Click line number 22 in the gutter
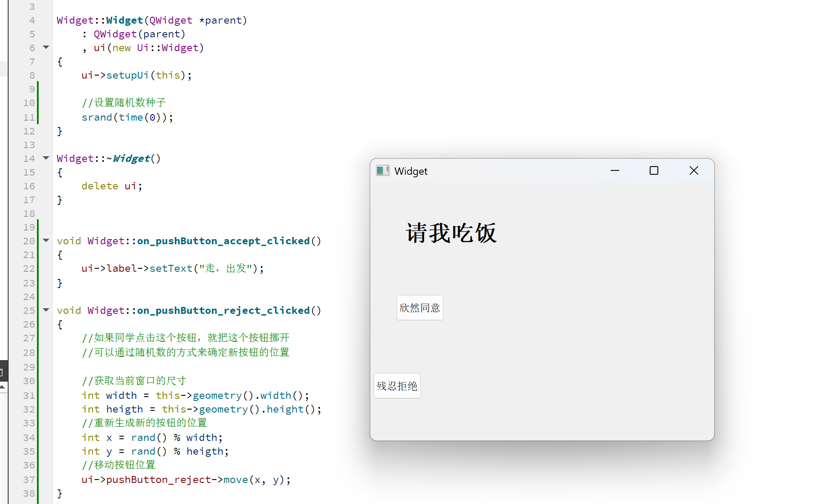 pos(29,269)
